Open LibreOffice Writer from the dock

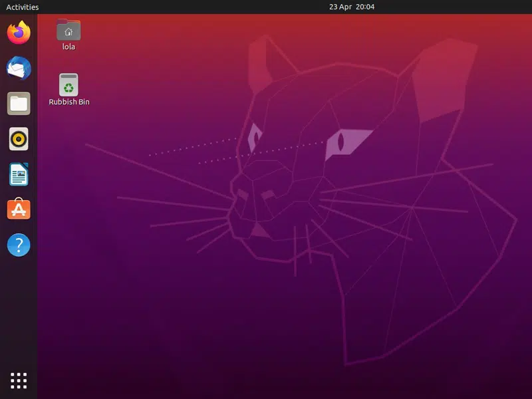pos(19,174)
